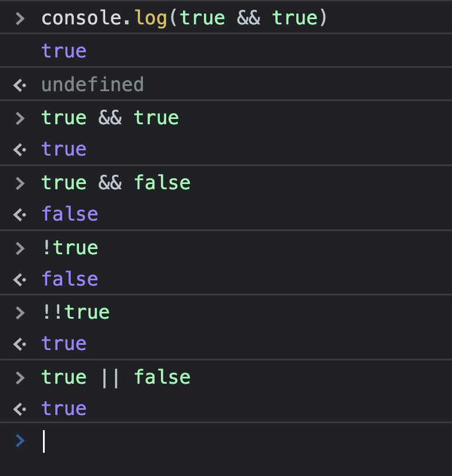Click the logged 'true' output above undefined
This screenshot has width=452, height=476.
[x=64, y=51]
